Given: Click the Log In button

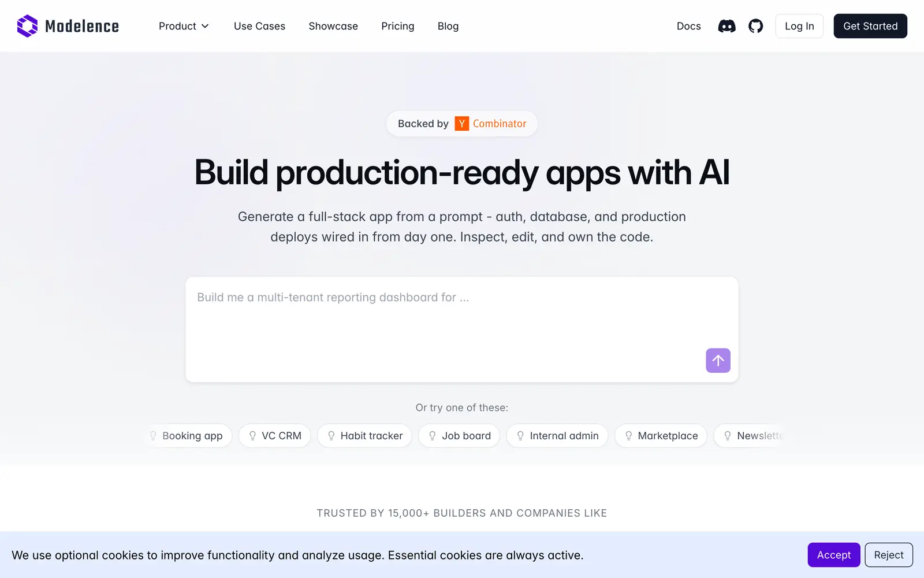Looking at the screenshot, I should [799, 26].
